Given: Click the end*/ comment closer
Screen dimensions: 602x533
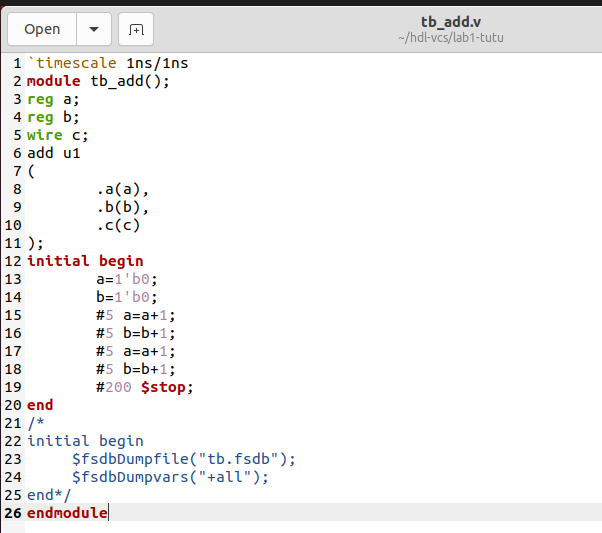Looking at the screenshot, I should [49, 495].
